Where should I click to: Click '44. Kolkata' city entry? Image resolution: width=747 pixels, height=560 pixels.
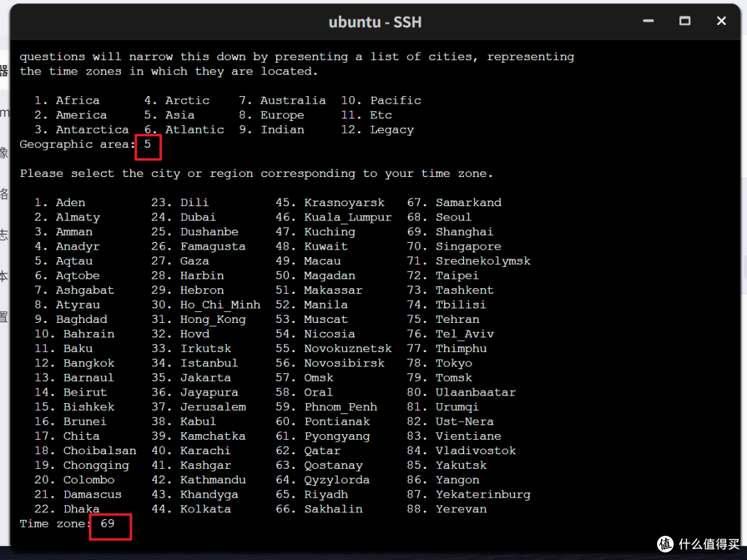click(x=191, y=509)
